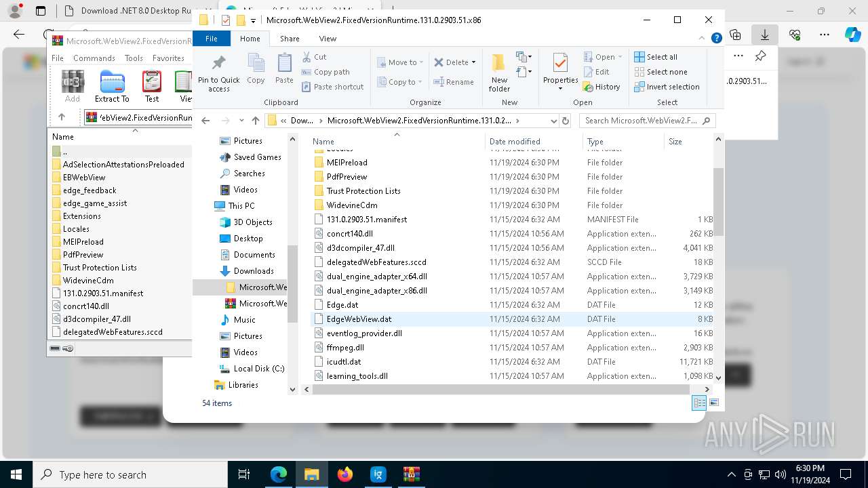The width and height of the screenshot is (868, 488).
Task: Switch to Large icons view layout
Action: [713, 403]
